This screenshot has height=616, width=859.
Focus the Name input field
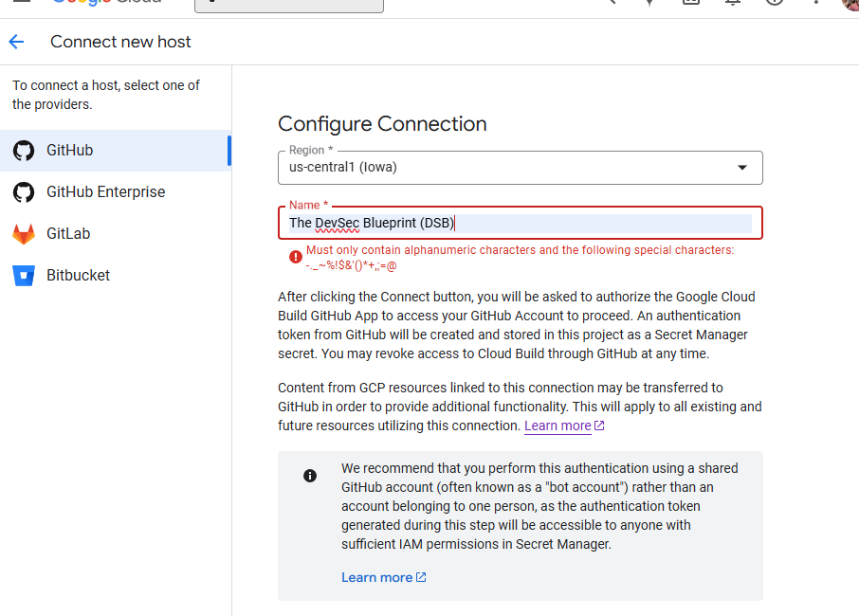tap(521, 223)
